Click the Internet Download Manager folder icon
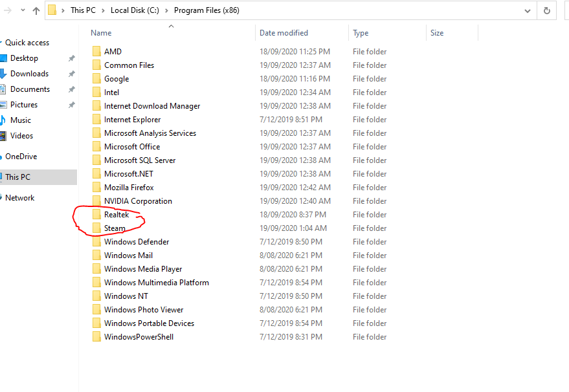 [x=96, y=105]
